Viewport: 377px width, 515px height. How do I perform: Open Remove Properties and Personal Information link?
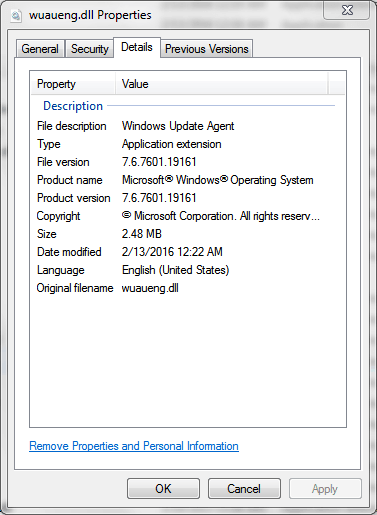pos(134,446)
